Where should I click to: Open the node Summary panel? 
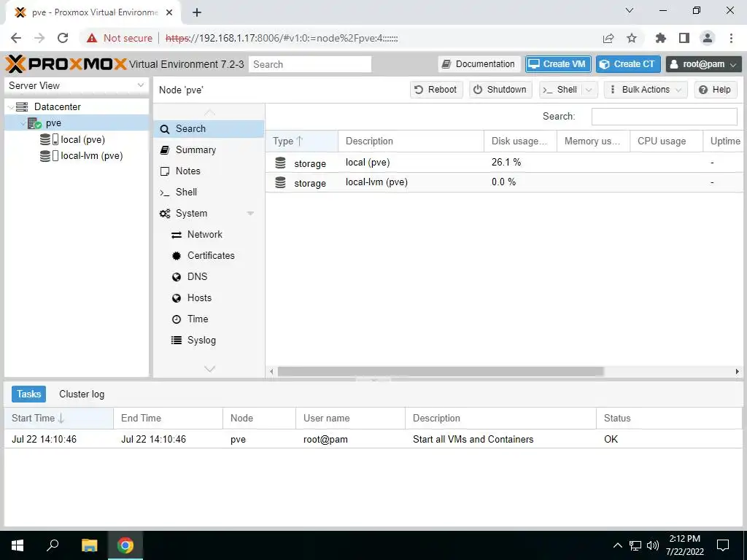click(x=208, y=150)
